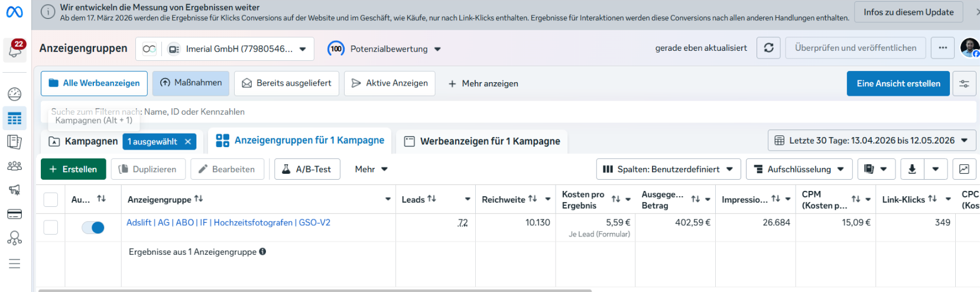The image size is (980, 292).
Task: Click Überprüfen und veröffentlichen button
Action: (855, 48)
